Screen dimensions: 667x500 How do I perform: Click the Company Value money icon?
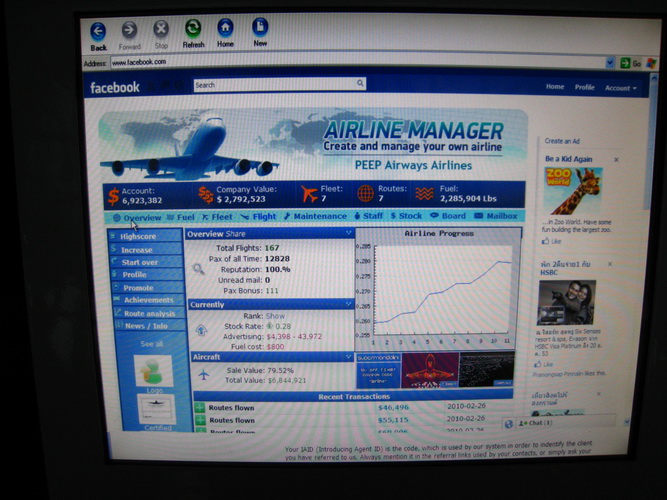(x=206, y=195)
